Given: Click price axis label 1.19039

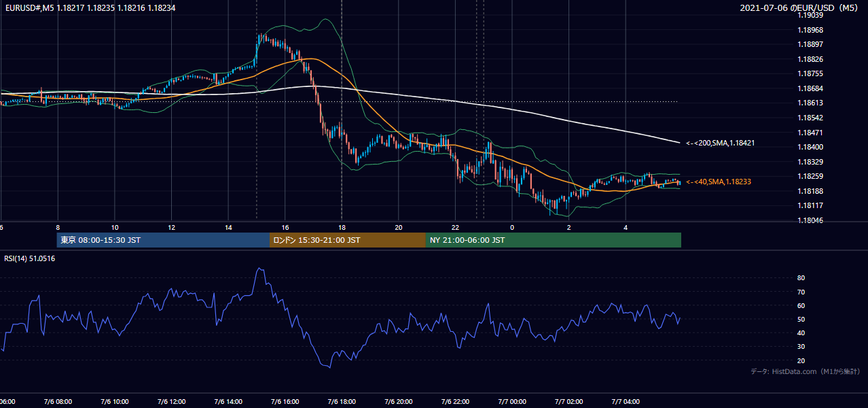Looking at the screenshot, I should [x=811, y=15].
